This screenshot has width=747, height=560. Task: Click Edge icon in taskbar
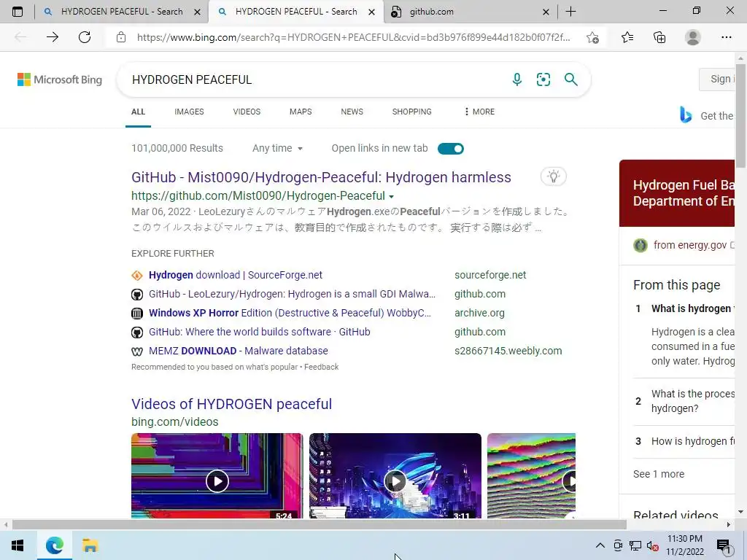pos(54,545)
